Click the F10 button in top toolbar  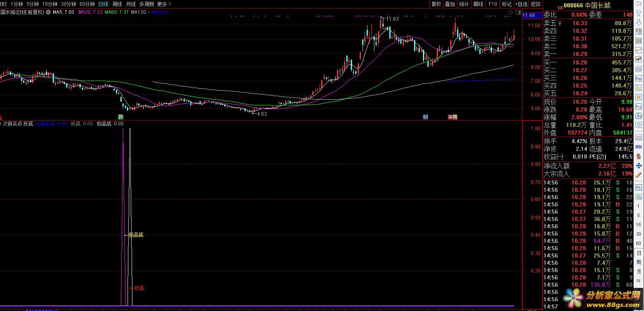[493, 4]
